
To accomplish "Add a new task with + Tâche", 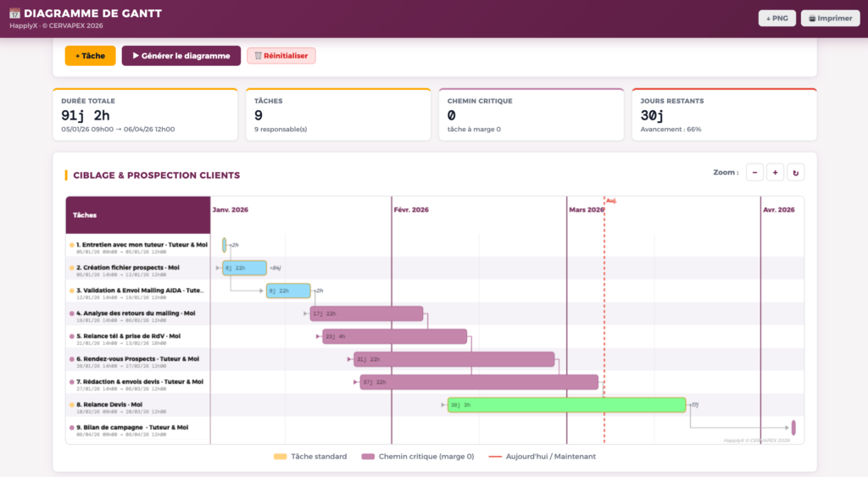I will point(90,56).
